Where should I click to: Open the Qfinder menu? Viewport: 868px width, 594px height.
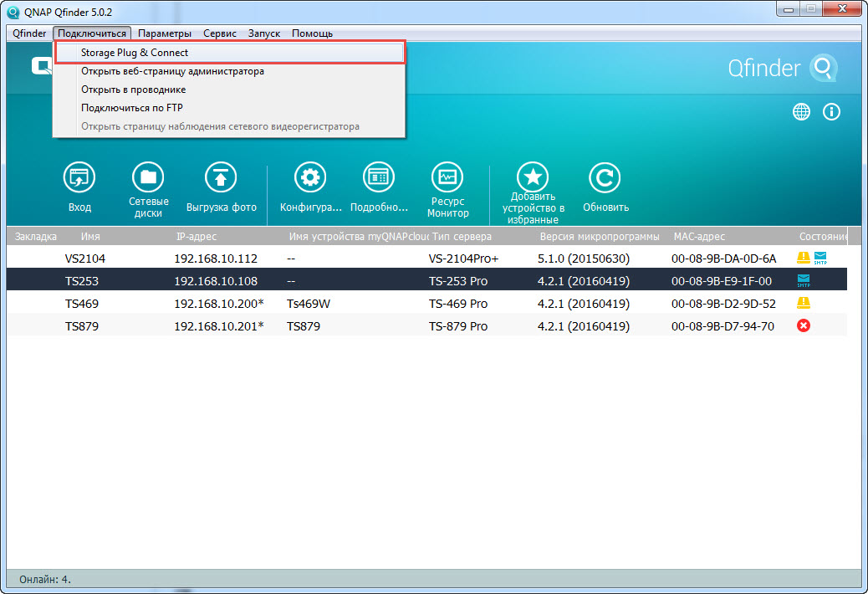point(29,33)
